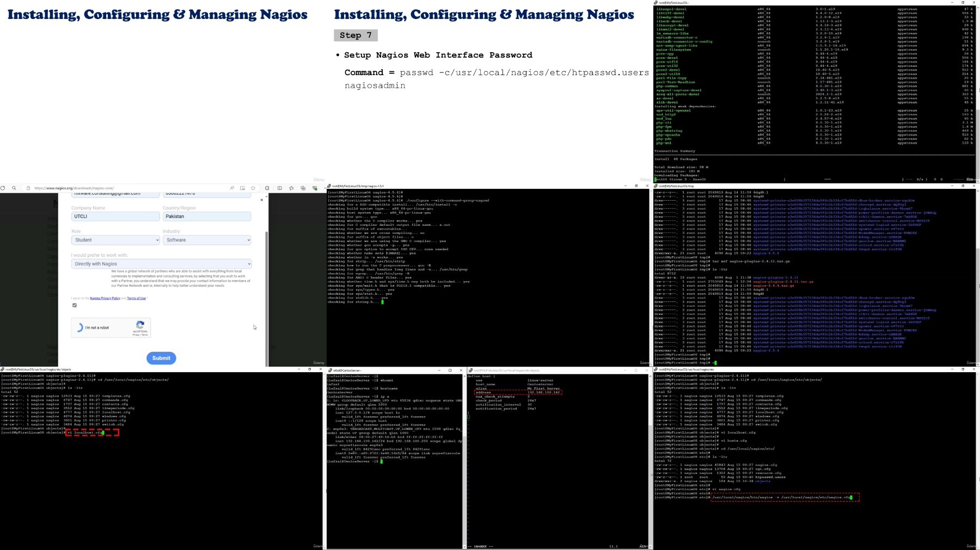This screenshot has height=550, width=980.
Task: Add page to favorites with star icon
Action: coord(253,188)
